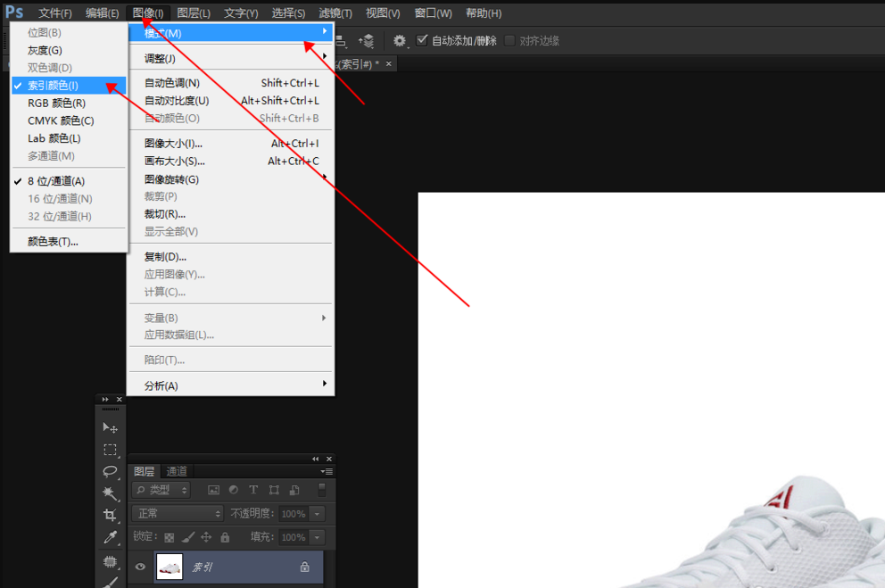The width and height of the screenshot is (885, 588).
Task: Click the smart object filter icon
Action: (294, 490)
